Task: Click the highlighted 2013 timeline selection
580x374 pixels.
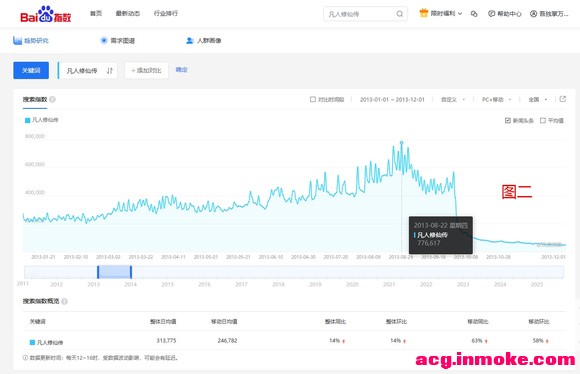Action: point(115,272)
